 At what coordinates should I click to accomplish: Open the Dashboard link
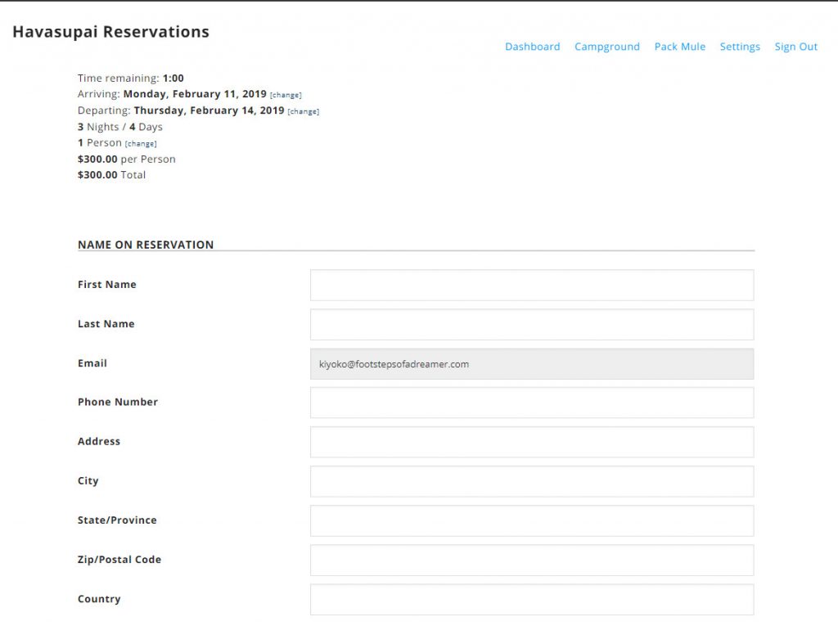click(x=532, y=47)
